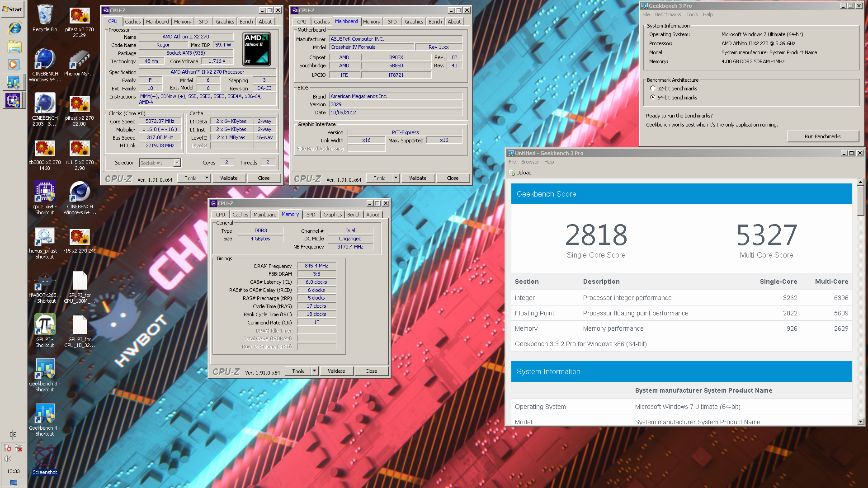This screenshot has width=868, height=488.
Task: Open Tools dropdown arrow in Mainboard window
Action: click(x=396, y=178)
